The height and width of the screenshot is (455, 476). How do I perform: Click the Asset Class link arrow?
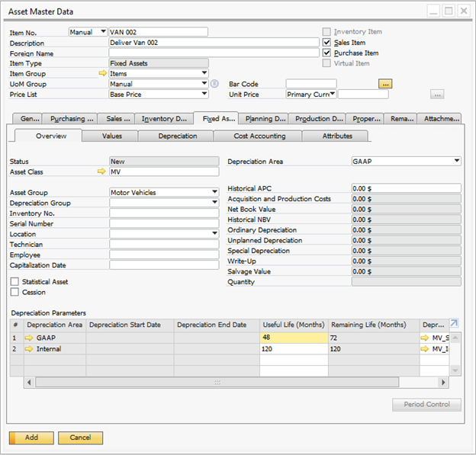pyautogui.click(x=101, y=171)
